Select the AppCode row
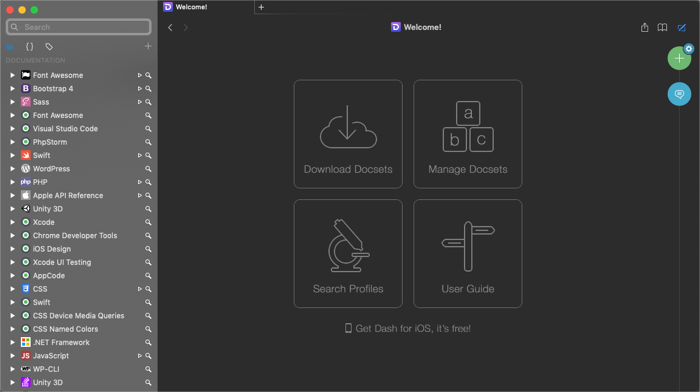The height and width of the screenshot is (392, 700). click(79, 275)
